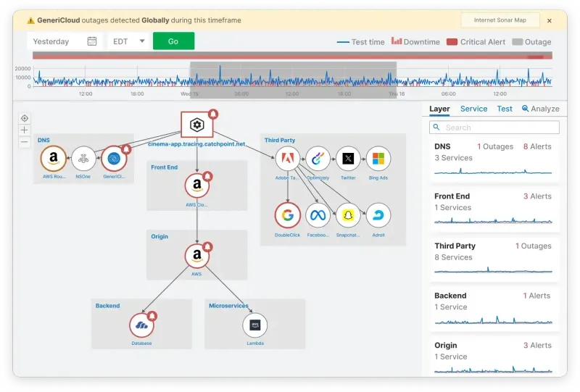
Task: Toggle the Downtime legend item
Action: tap(415, 42)
